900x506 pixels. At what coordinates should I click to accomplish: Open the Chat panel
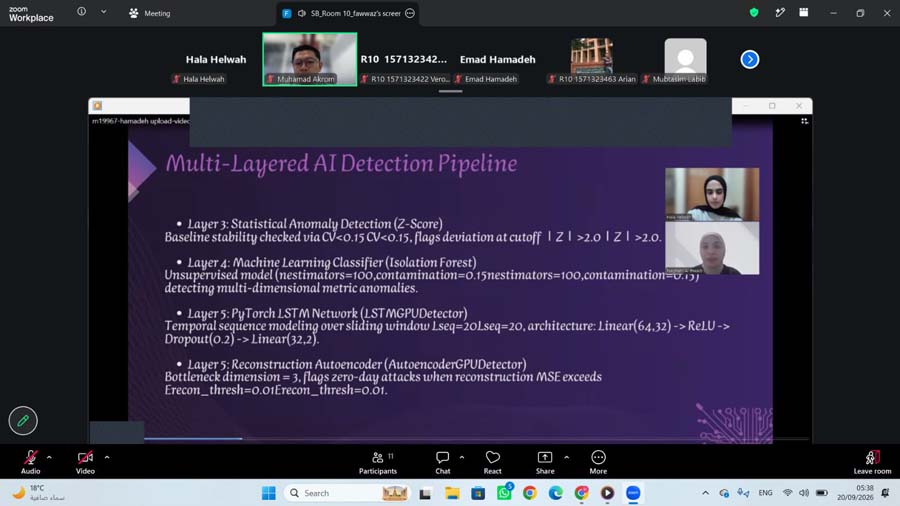pos(443,462)
